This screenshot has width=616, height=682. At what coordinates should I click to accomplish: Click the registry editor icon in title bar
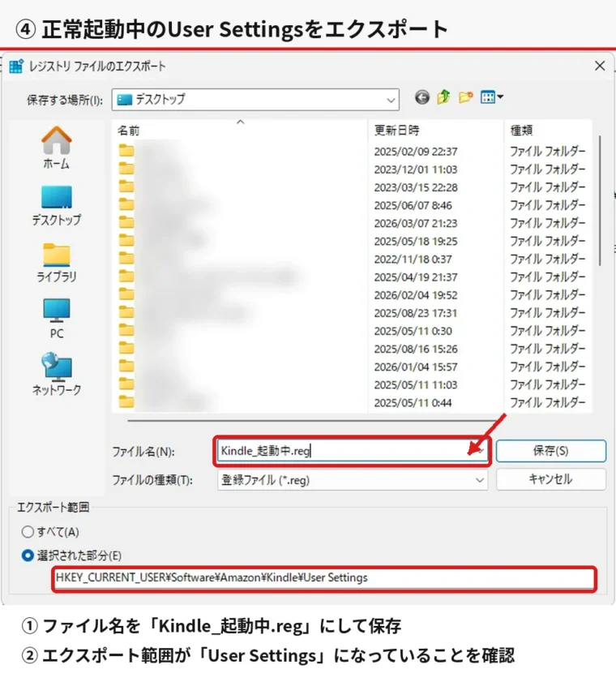point(16,66)
